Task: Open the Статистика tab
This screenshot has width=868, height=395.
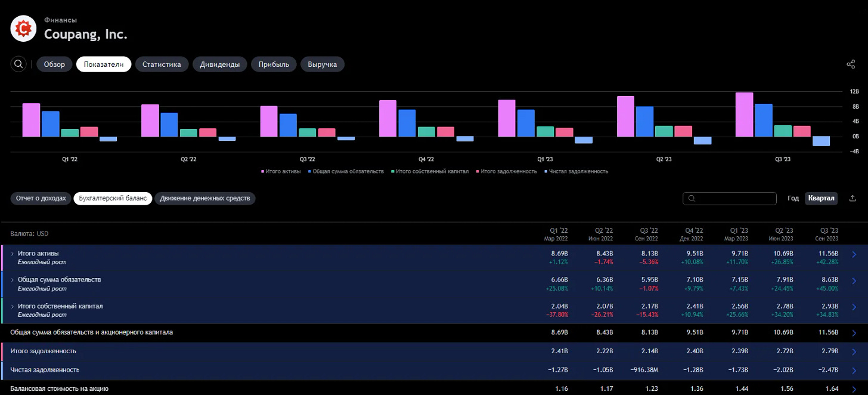Action: pos(162,64)
